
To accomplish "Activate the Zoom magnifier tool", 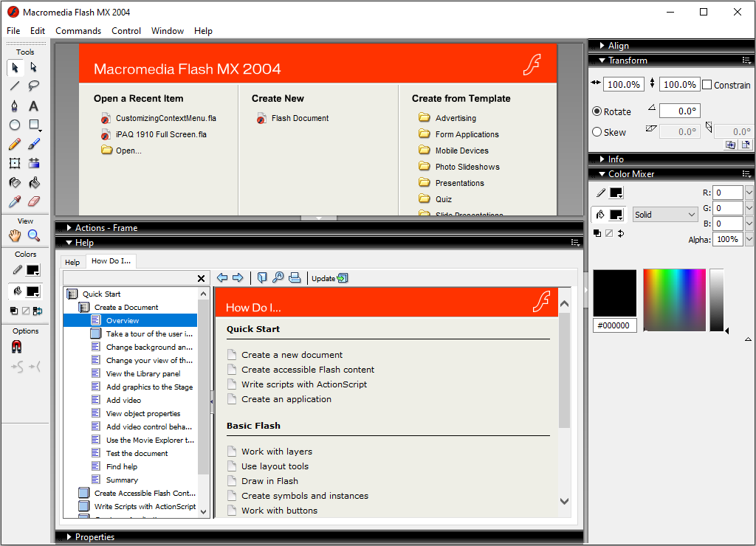I will [33, 235].
